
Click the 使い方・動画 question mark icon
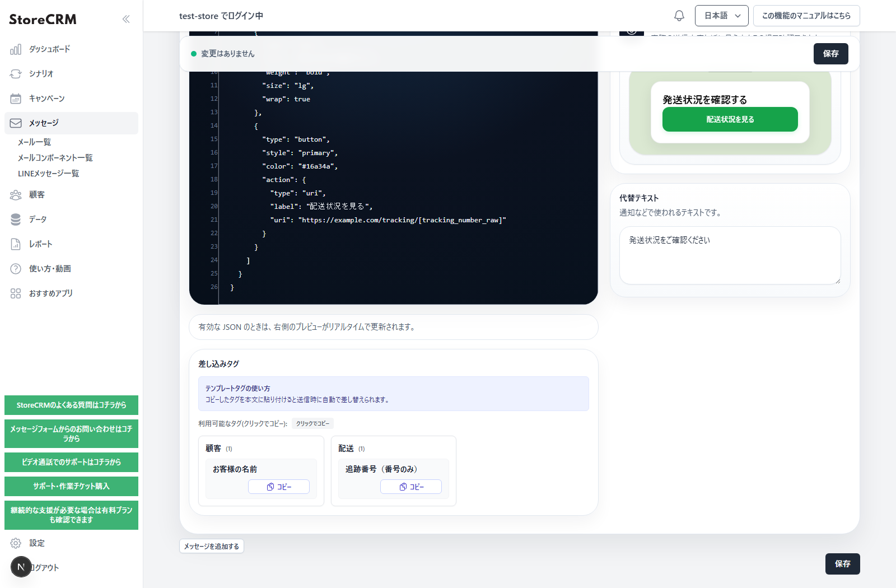tap(16, 269)
